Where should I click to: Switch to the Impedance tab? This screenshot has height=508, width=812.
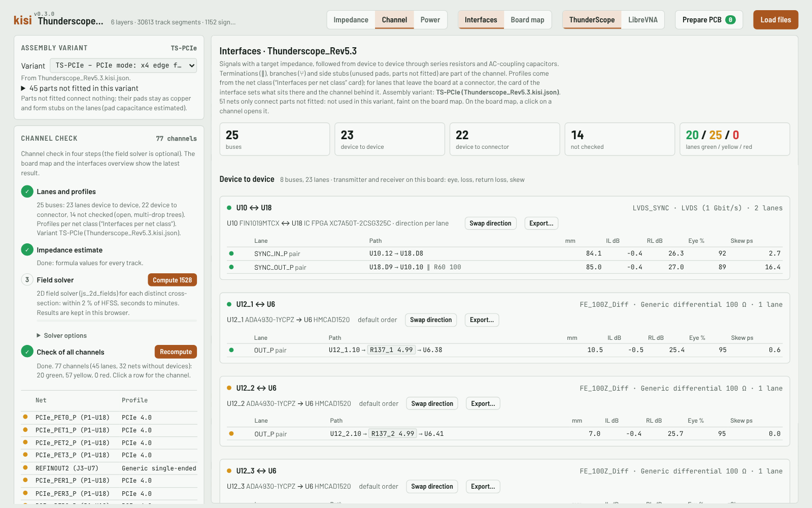(x=351, y=20)
